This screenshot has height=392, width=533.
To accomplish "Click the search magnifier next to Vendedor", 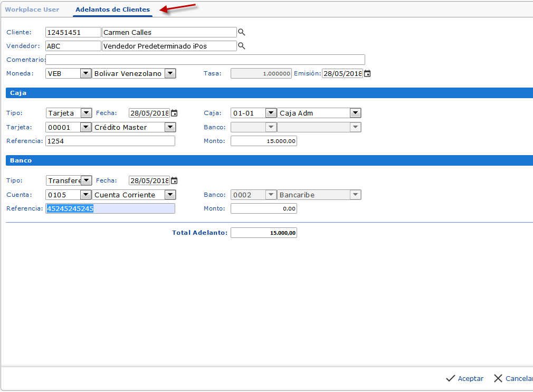I will coord(242,46).
